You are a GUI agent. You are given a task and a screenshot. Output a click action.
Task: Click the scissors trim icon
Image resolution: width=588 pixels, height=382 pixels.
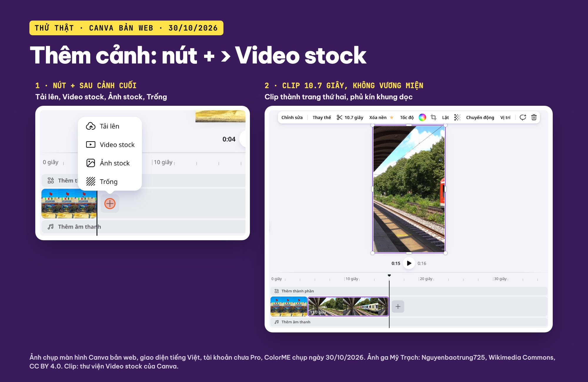339,118
